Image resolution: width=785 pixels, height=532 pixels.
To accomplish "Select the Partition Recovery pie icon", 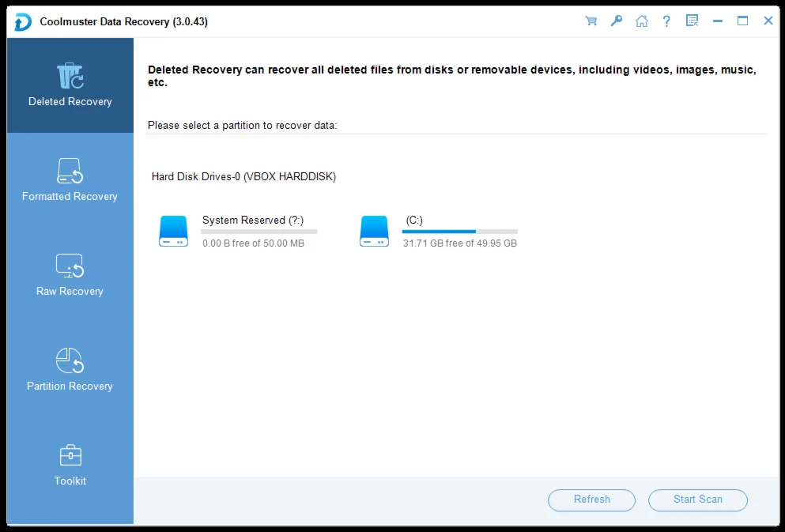I will [x=70, y=360].
